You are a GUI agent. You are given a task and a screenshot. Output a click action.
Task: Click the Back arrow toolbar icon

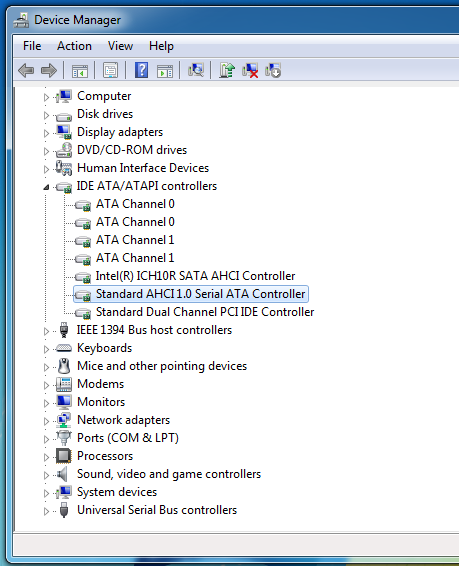point(26,70)
